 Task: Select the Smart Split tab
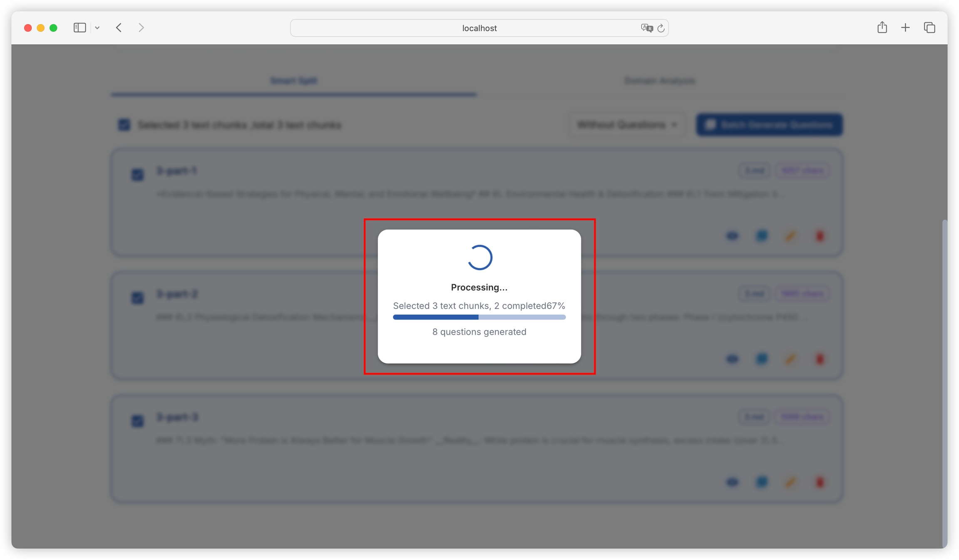coord(294,81)
